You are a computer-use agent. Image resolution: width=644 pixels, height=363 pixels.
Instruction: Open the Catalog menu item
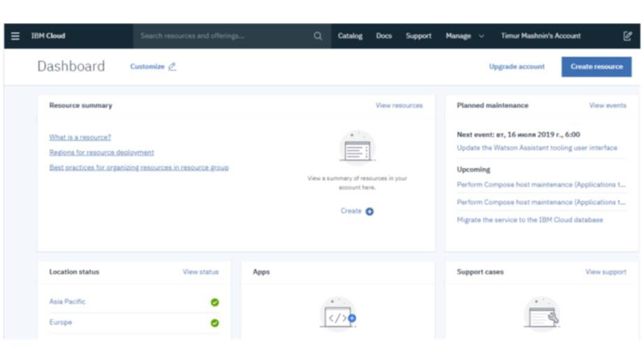[x=350, y=36]
